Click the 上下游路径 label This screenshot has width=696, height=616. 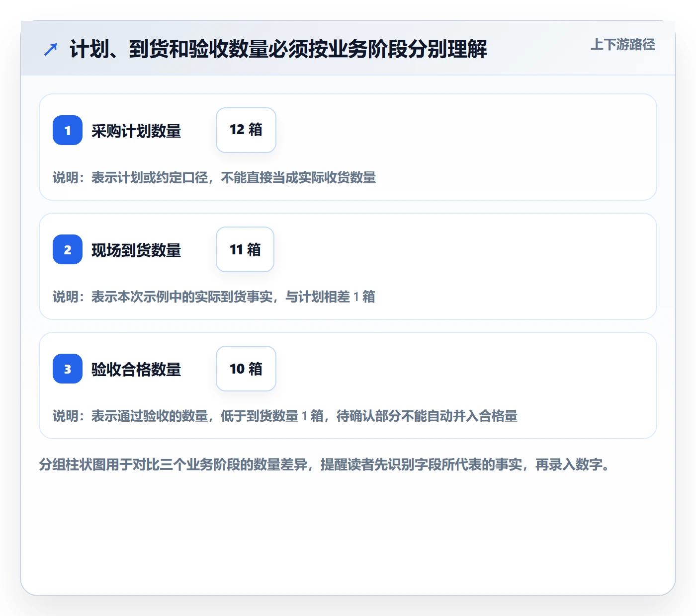623,45
